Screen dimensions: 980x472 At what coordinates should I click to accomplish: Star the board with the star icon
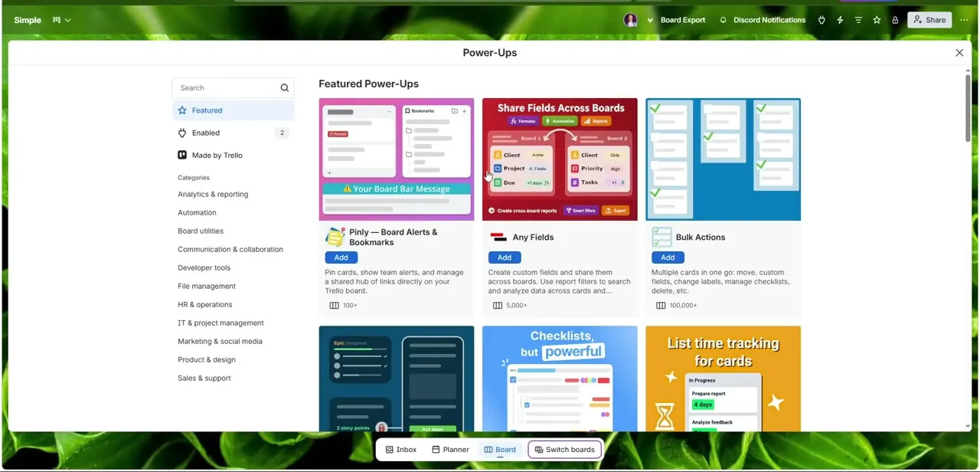pyautogui.click(x=877, y=20)
